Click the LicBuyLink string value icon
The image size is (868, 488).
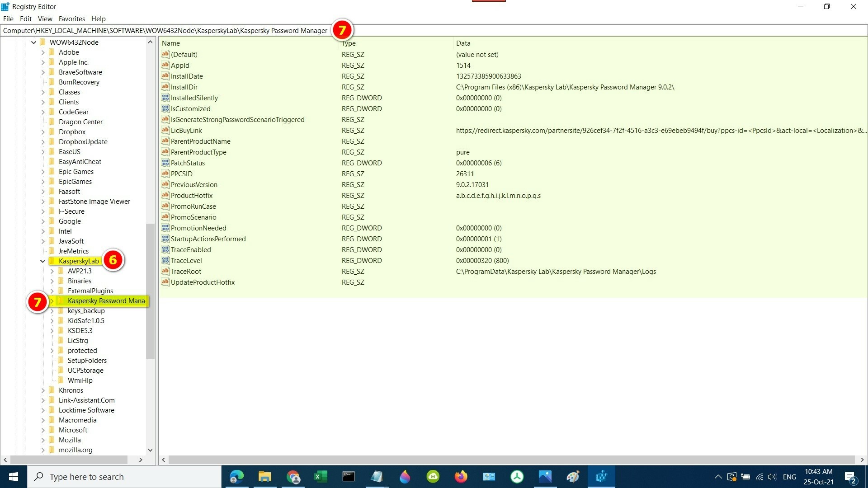165,130
